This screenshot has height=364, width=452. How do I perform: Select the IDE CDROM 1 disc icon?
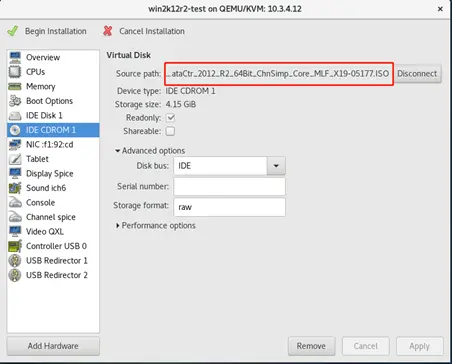pos(15,130)
